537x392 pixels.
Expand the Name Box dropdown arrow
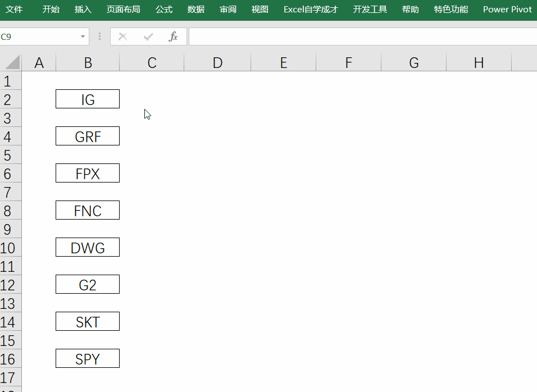click(83, 37)
